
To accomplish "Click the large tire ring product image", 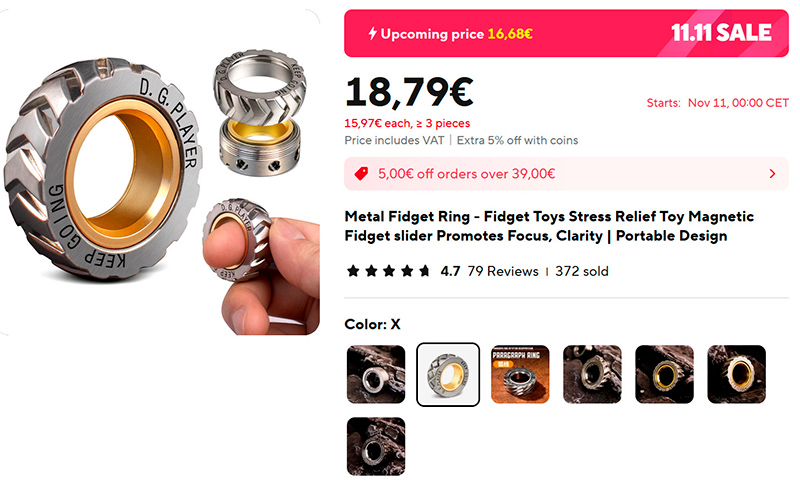I will 104,168.
